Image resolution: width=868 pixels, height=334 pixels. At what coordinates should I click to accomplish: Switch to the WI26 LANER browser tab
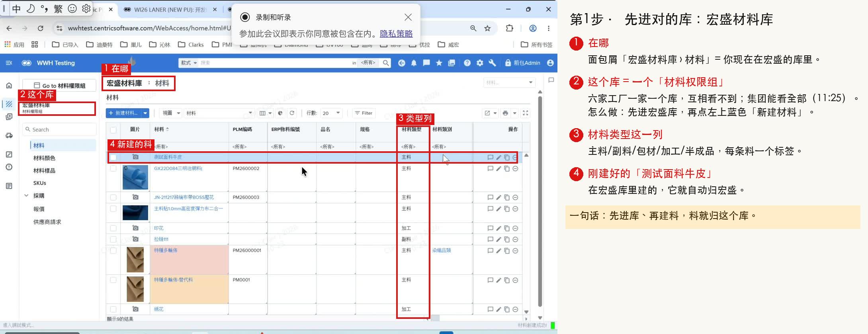tap(170, 10)
